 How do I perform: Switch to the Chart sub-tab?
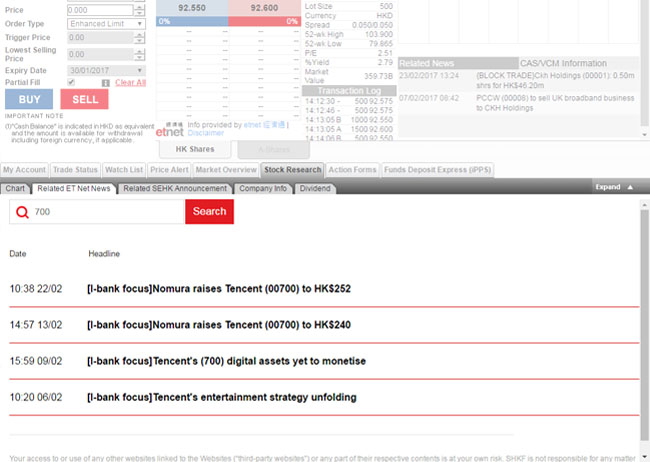(15, 189)
